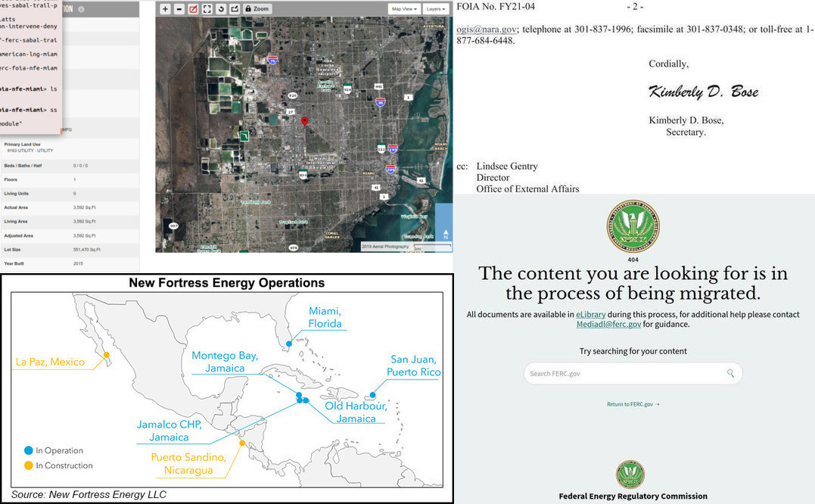This screenshot has width=815, height=504.
Task: Click the terminal line ending in 'ls'
Action: (29, 89)
